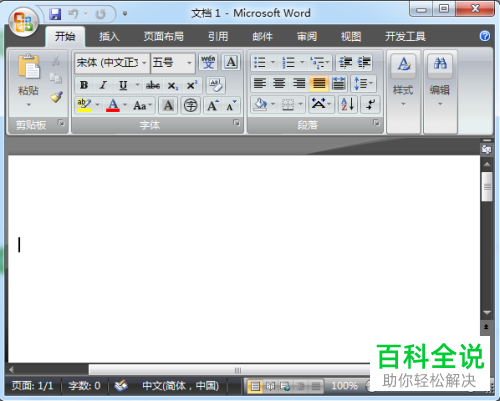
Task: Apply character border icon
Action: (x=231, y=62)
